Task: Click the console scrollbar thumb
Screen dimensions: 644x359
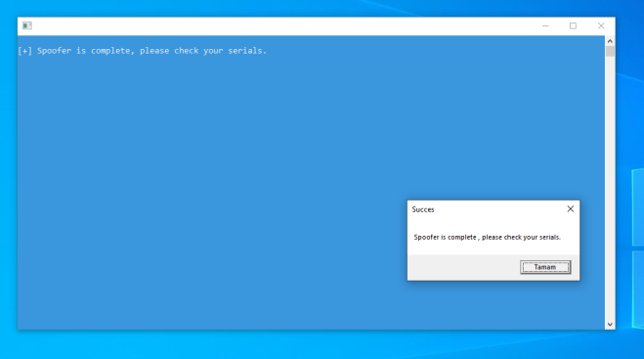Action: (610, 52)
